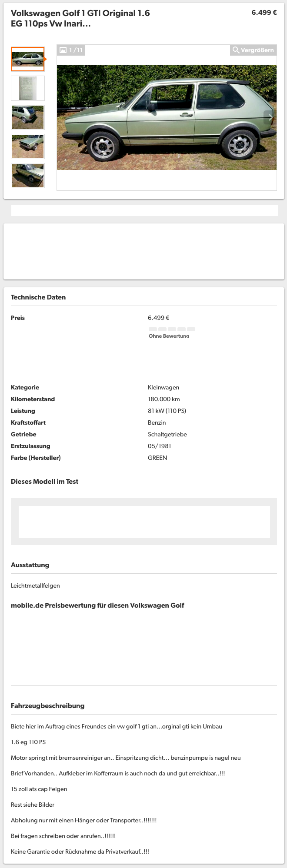Click the Ausstattung heading

[x=30, y=565]
